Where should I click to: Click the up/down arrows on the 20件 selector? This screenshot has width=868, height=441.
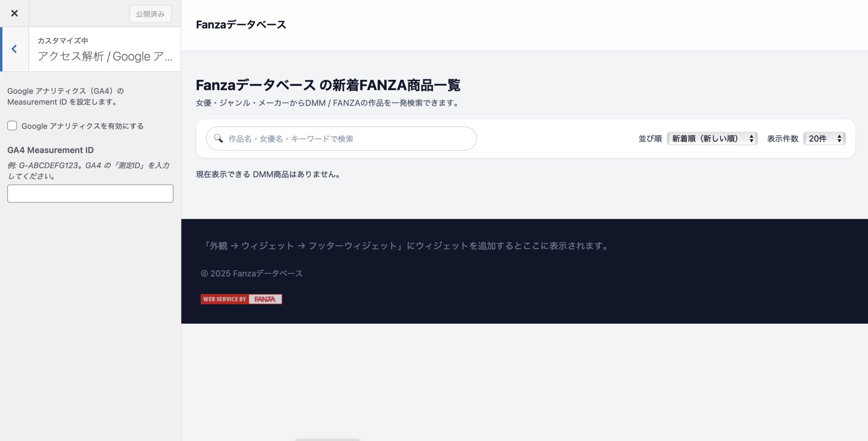coord(839,138)
